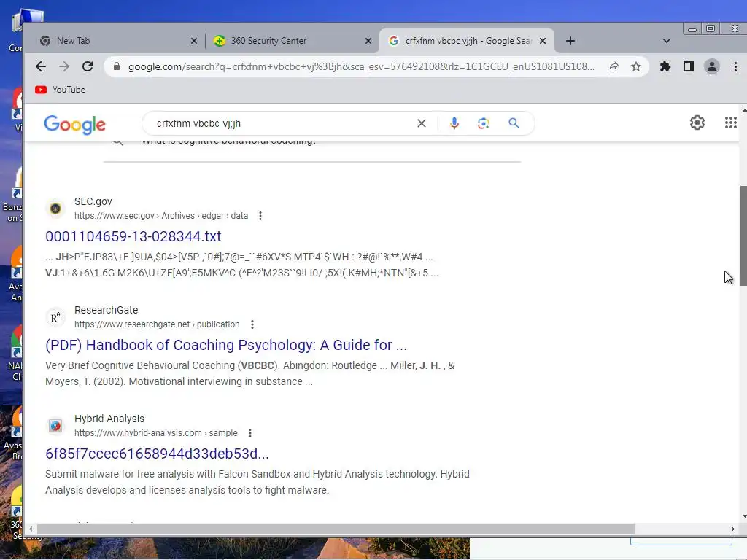Click the Hybrid Analysis site name
The image size is (747, 560).
coord(109,419)
